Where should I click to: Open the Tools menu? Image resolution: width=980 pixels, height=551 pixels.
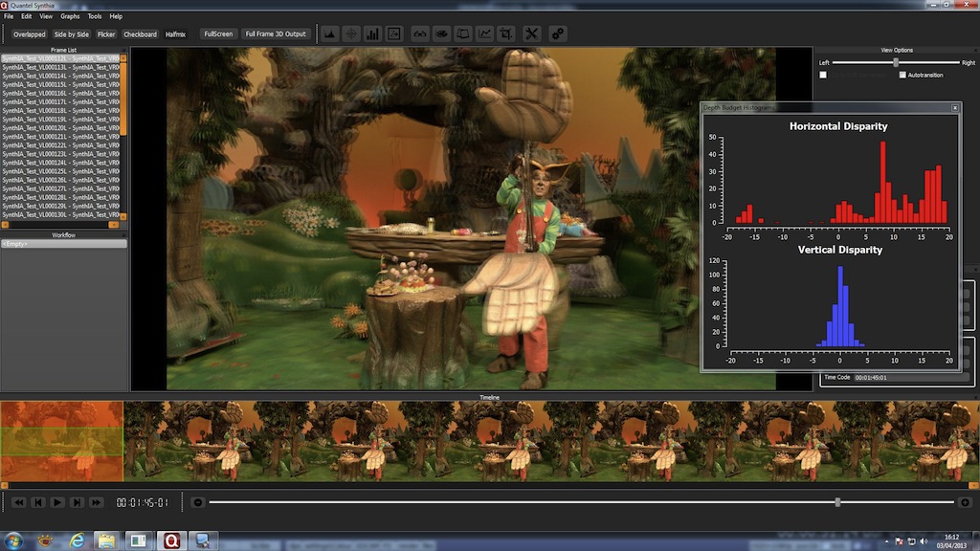click(x=95, y=16)
